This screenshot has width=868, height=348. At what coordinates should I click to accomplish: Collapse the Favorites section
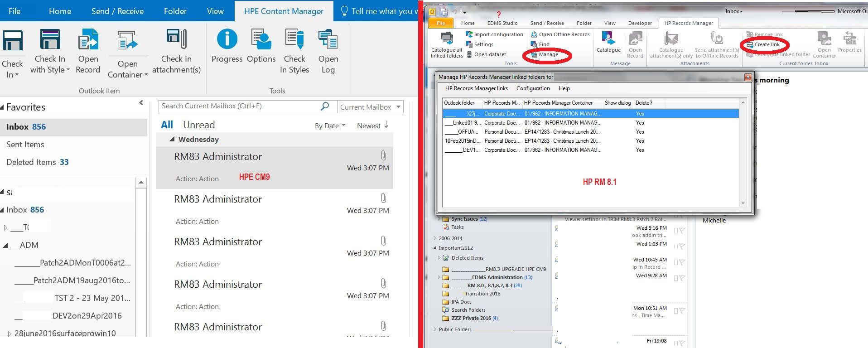(3, 107)
